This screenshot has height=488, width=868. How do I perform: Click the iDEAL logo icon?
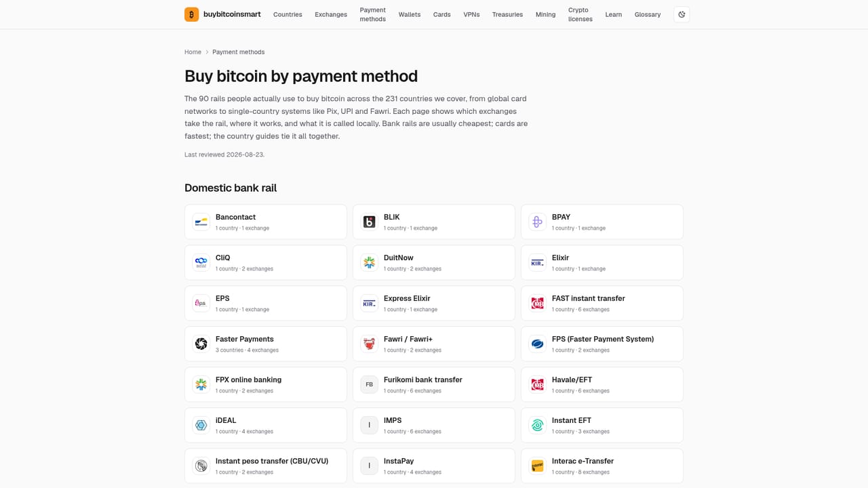(201, 425)
